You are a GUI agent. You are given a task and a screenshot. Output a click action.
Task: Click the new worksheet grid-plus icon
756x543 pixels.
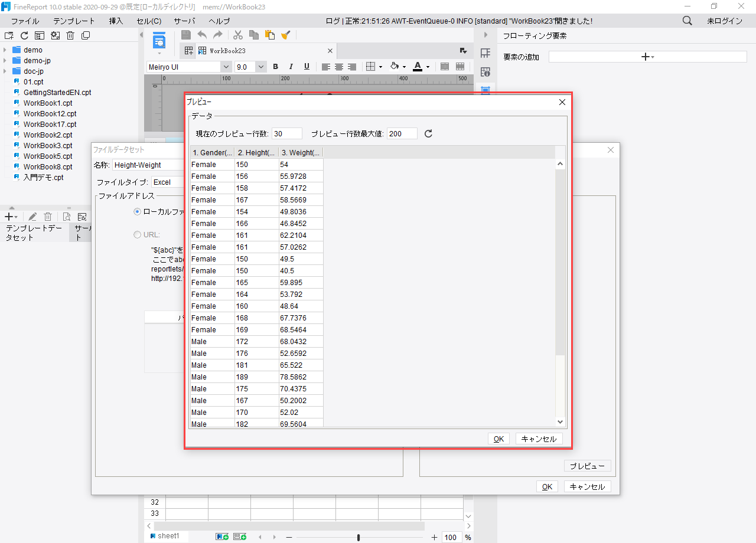(188, 51)
